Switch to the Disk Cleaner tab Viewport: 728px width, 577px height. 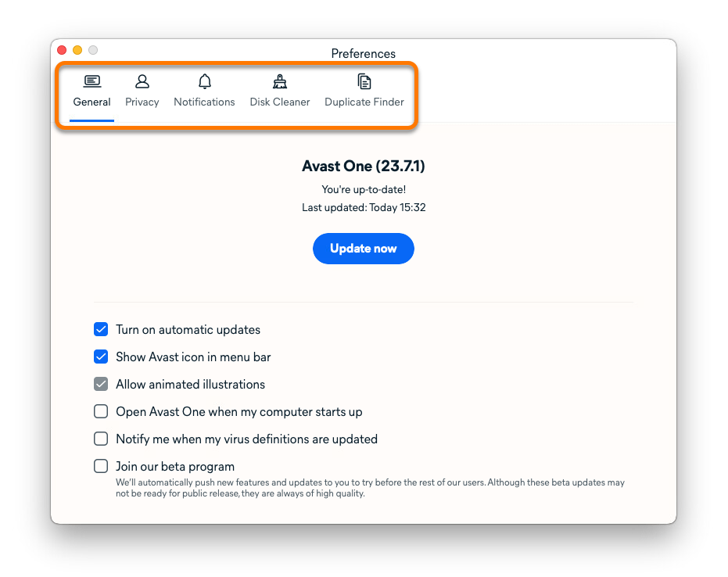click(x=279, y=102)
